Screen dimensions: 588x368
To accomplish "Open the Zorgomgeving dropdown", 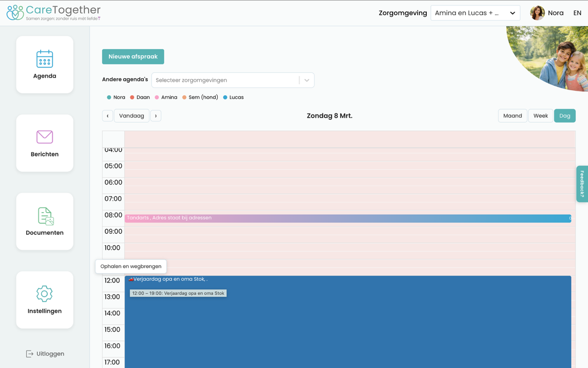I will pyautogui.click(x=475, y=13).
